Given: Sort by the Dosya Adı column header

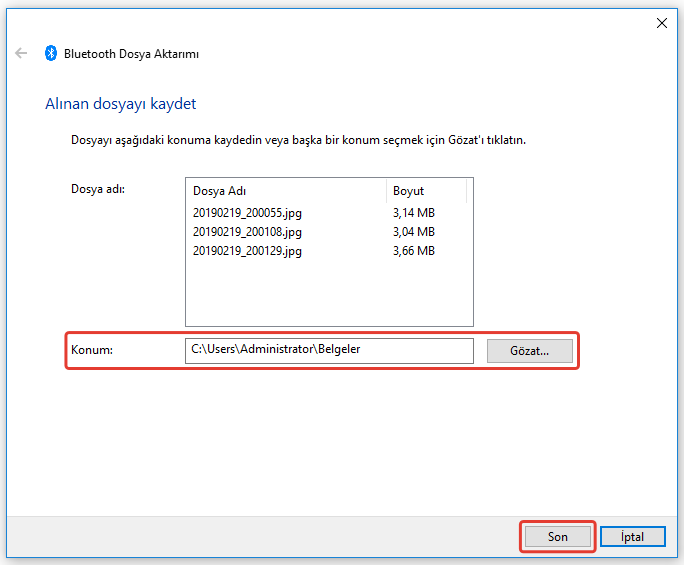Looking at the screenshot, I should click(285, 190).
